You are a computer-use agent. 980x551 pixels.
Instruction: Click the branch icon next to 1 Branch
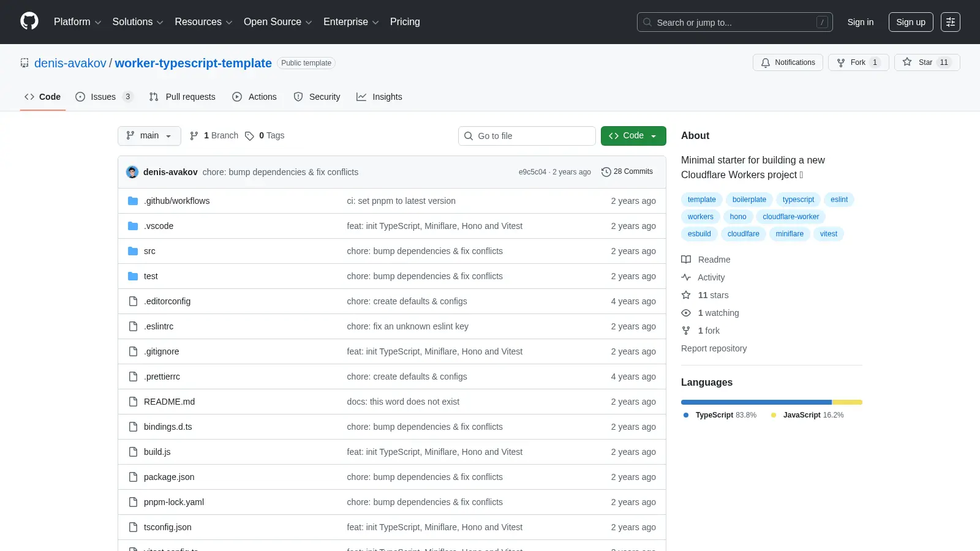(194, 136)
